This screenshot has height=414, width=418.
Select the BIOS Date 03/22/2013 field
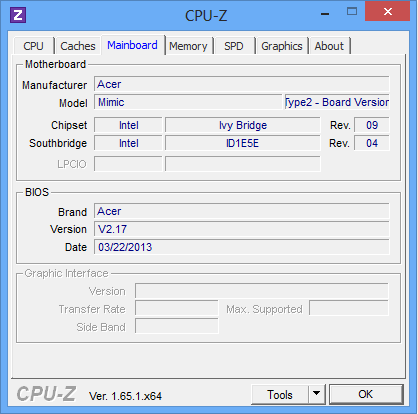click(242, 247)
